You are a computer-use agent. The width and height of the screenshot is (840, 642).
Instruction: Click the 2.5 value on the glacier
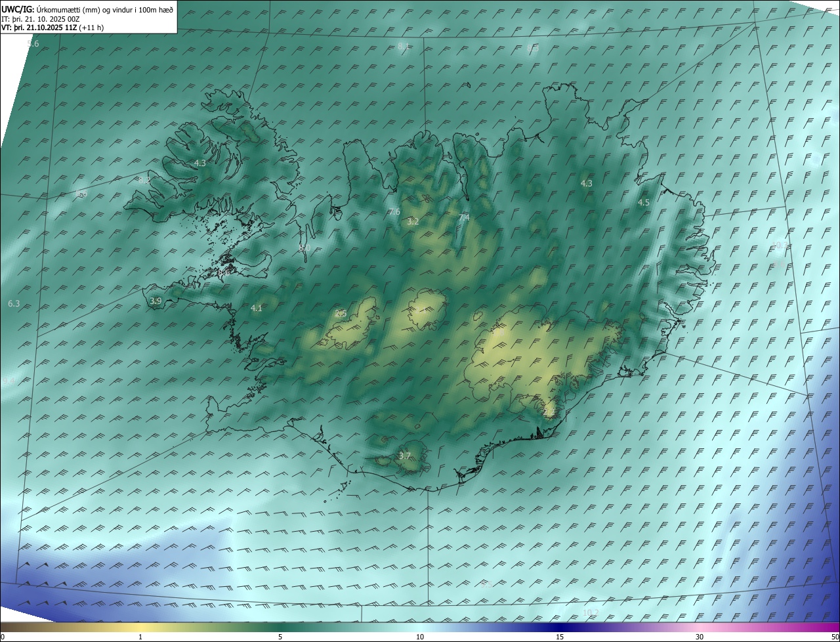click(x=341, y=313)
